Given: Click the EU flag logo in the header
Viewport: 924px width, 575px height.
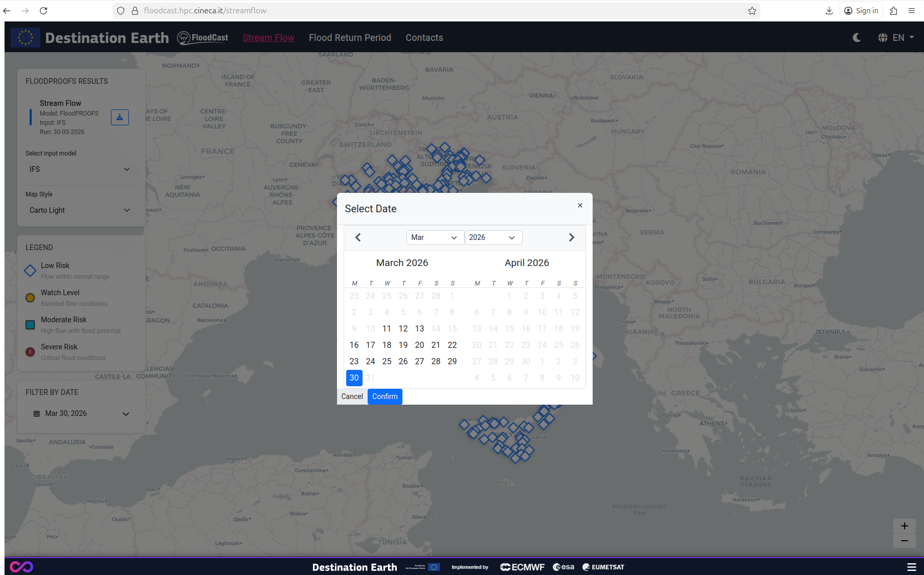Looking at the screenshot, I should (x=26, y=37).
